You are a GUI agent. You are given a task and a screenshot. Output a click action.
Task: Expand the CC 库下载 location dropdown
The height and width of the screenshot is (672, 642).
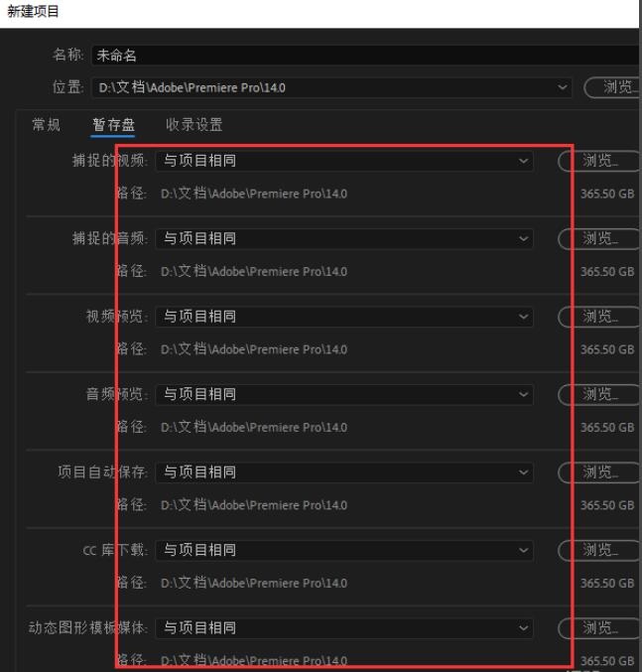click(344, 550)
